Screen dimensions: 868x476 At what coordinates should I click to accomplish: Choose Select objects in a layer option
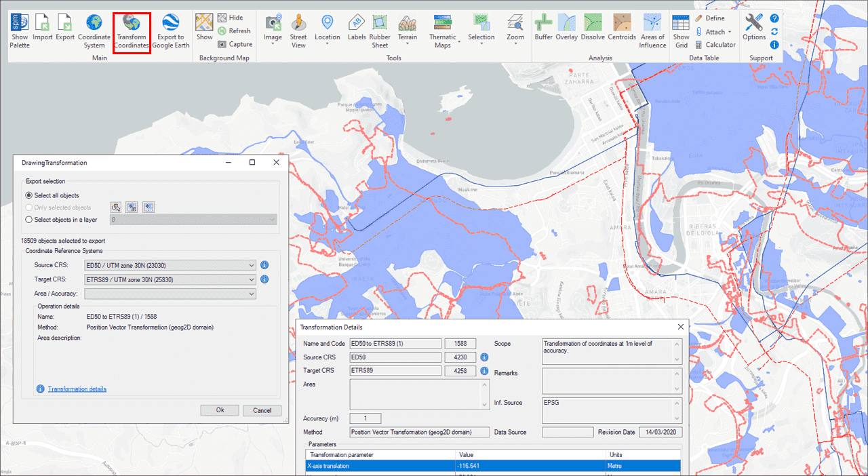29,220
